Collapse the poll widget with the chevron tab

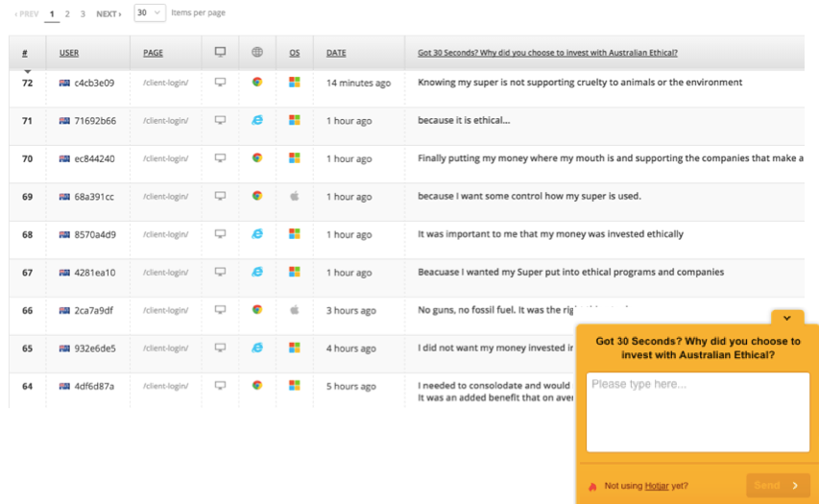click(x=786, y=318)
